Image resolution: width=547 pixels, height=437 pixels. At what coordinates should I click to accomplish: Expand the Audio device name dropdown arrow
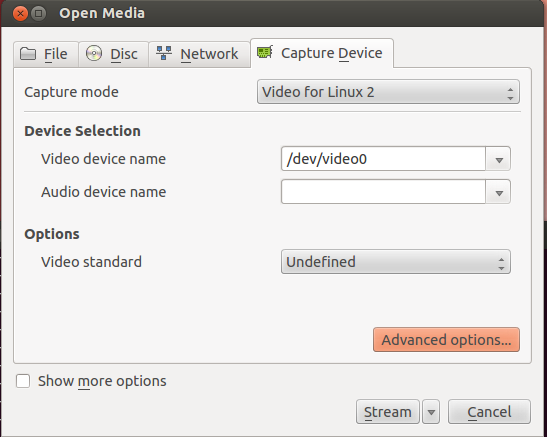[x=499, y=192]
